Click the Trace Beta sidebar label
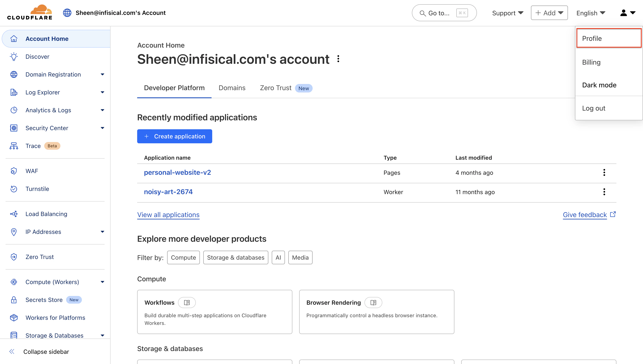This screenshot has height=364, width=643. point(43,146)
